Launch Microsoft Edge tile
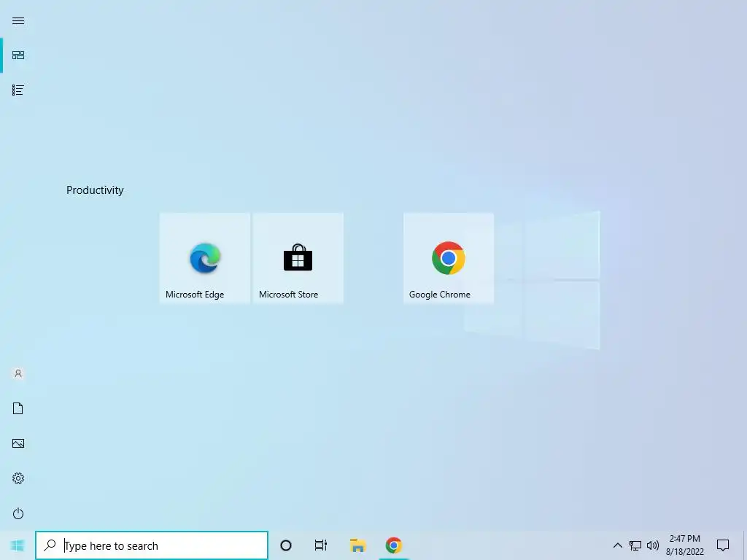 click(x=205, y=257)
